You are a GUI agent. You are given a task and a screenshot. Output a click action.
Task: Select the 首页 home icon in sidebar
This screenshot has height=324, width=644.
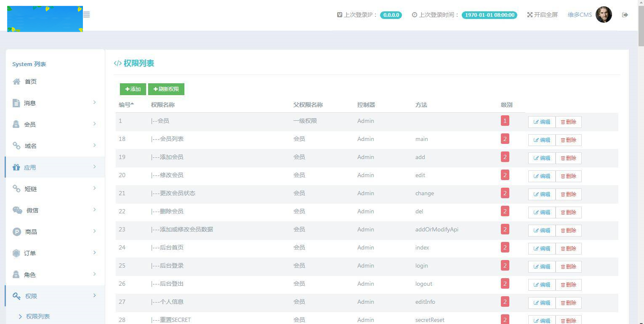pyautogui.click(x=16, y=81)
